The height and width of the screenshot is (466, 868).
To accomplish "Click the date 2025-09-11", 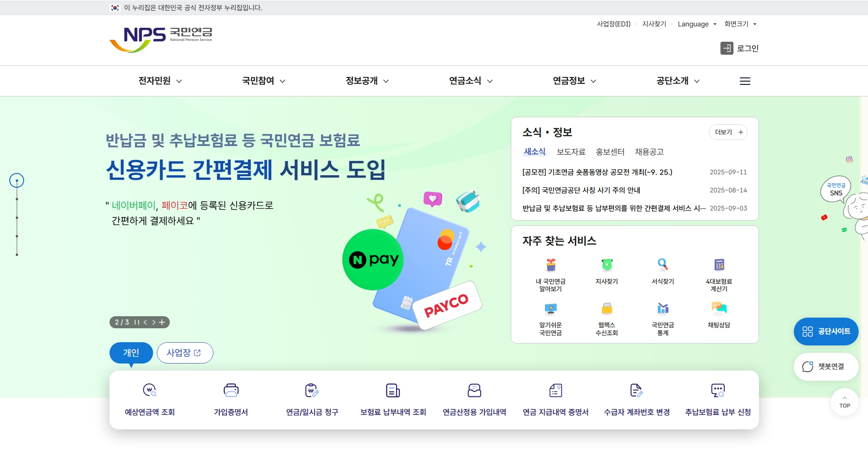I will 728,172.
